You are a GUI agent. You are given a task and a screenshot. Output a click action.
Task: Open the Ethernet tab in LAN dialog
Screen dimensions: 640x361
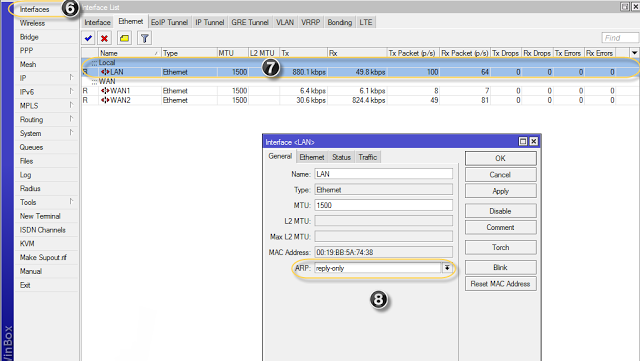click(312, 157)
